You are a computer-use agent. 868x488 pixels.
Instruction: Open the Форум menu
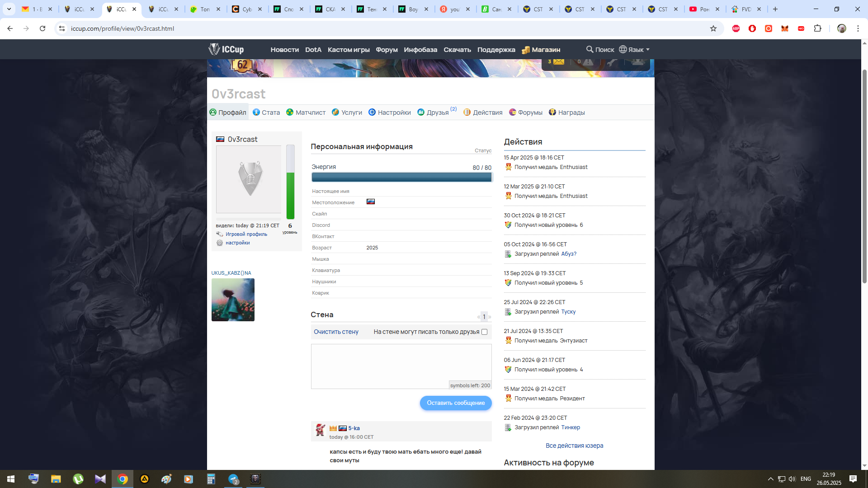pyautogui.click(x=387, y=50)
